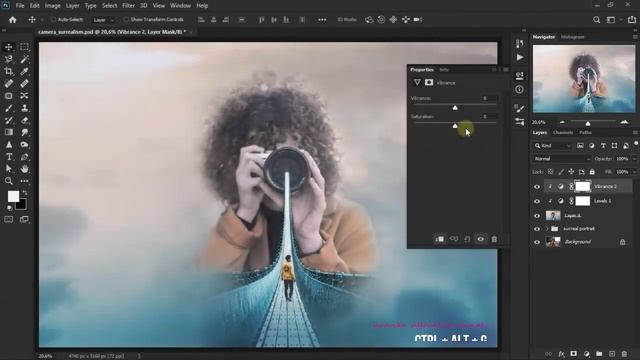Open the Edit Toolbar three-dots button

(24, 181)
